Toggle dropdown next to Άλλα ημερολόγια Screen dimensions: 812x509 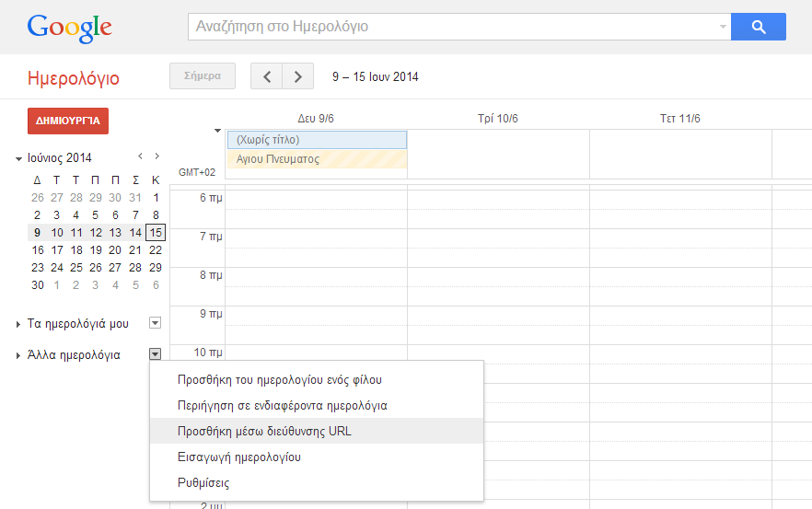coord(155,354)
